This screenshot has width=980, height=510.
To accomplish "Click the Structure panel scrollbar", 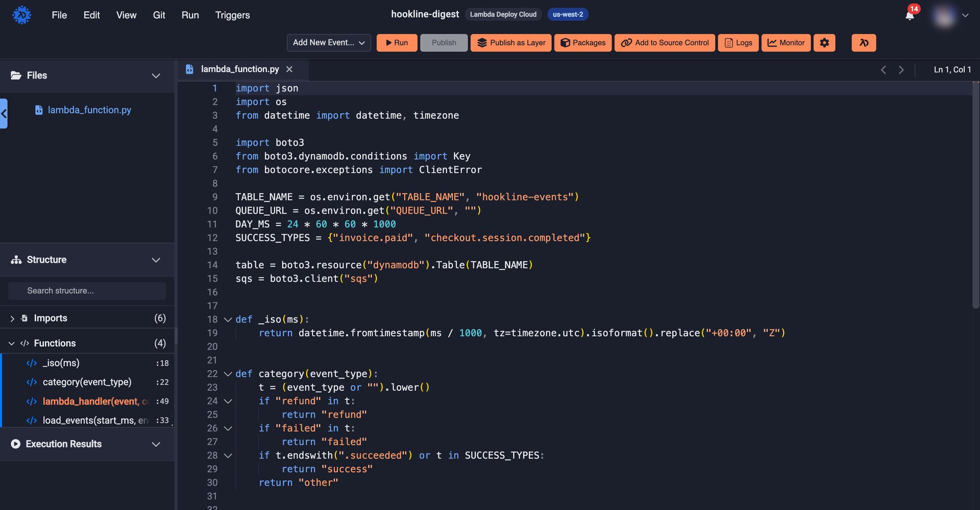I will pyautogui.click(x=176, y=336).
